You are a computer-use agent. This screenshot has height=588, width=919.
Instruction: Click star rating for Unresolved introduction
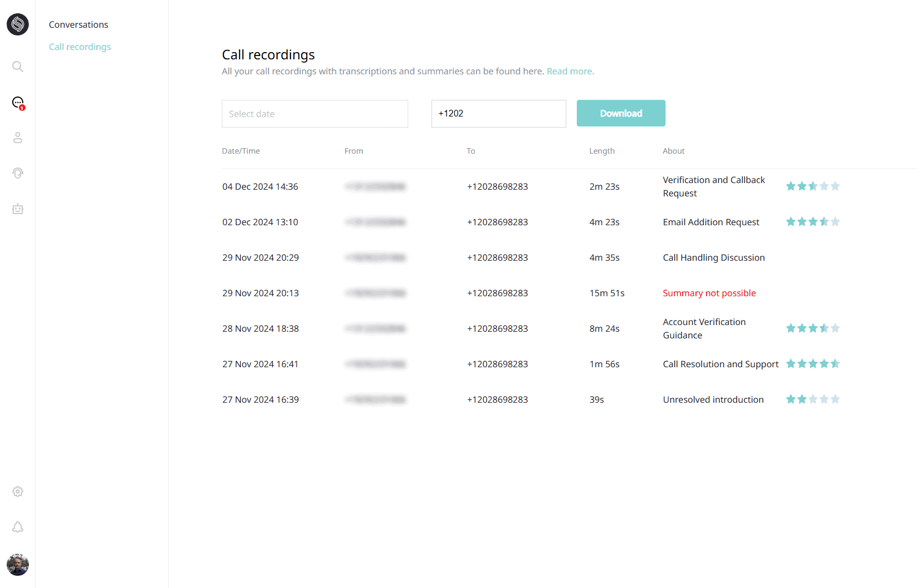click(x=813, y=399)
